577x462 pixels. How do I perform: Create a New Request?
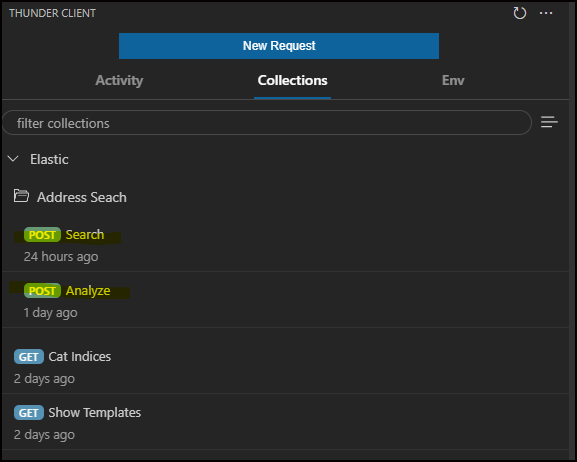point(279,46)
